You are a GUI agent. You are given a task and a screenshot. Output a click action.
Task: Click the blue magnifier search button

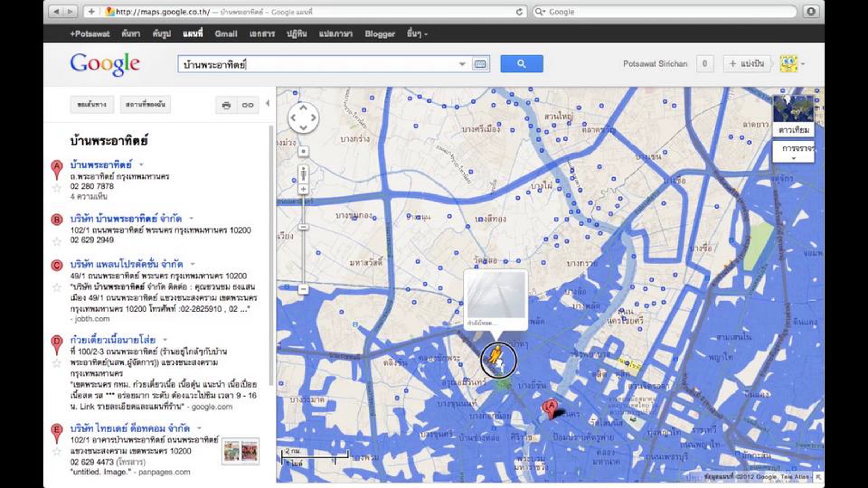click(x=522, y=64)
